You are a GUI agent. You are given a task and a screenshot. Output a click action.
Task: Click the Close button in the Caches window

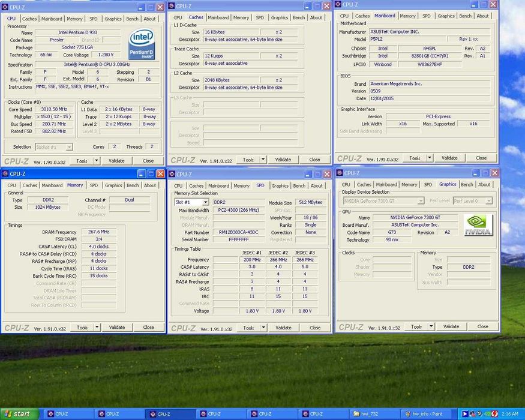pos(314,160)
